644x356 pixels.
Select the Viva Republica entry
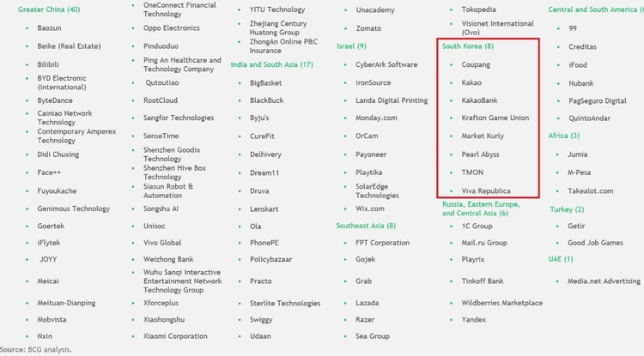tap(486, 190)
